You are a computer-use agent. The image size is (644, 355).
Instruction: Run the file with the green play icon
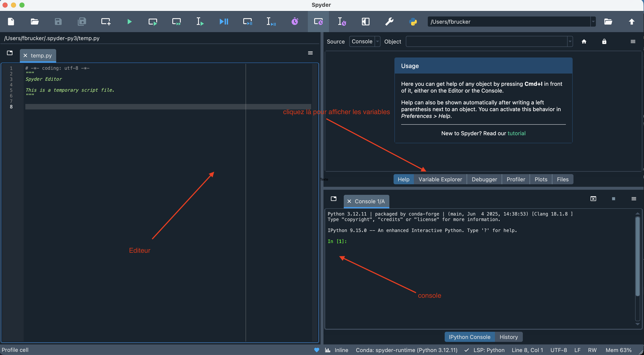[x=129, y=22]
